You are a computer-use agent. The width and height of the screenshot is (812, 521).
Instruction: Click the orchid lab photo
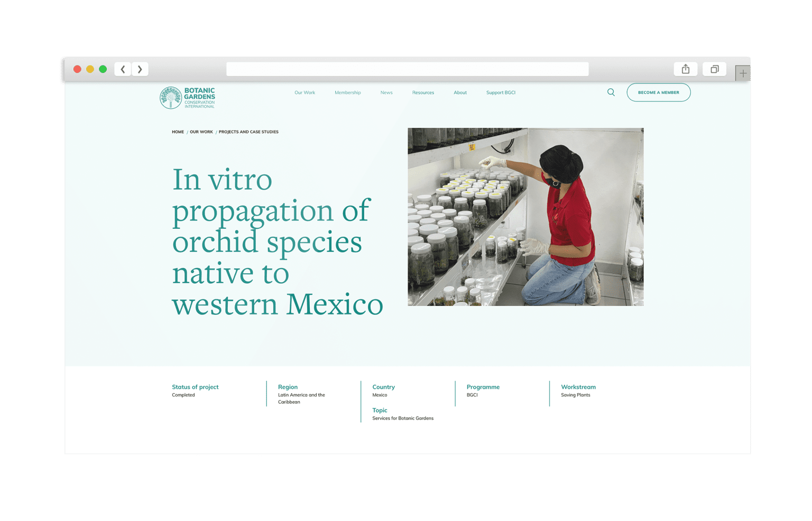[x=525, y=217]
